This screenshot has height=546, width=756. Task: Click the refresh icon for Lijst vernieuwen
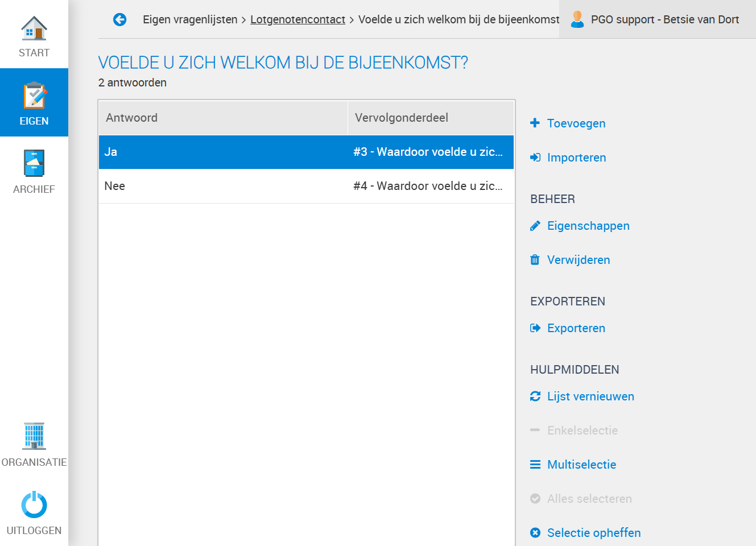[x=535, y=396]
